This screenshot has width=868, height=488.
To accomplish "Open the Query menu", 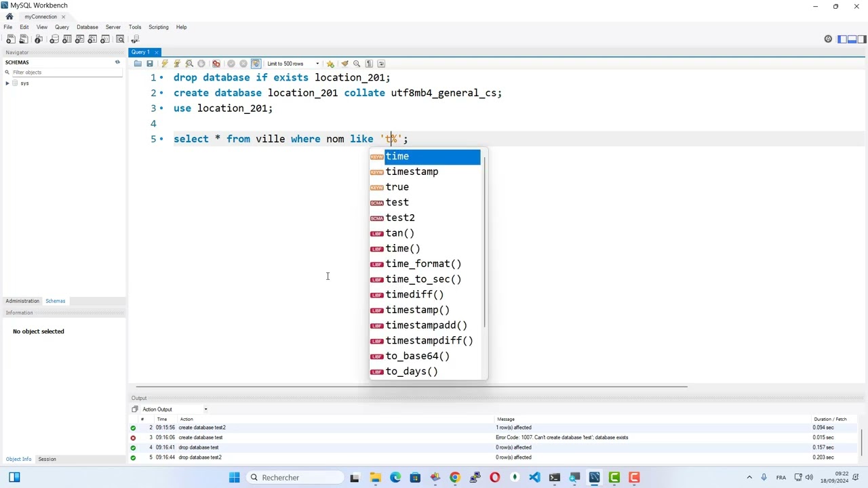I will (62, 27).
